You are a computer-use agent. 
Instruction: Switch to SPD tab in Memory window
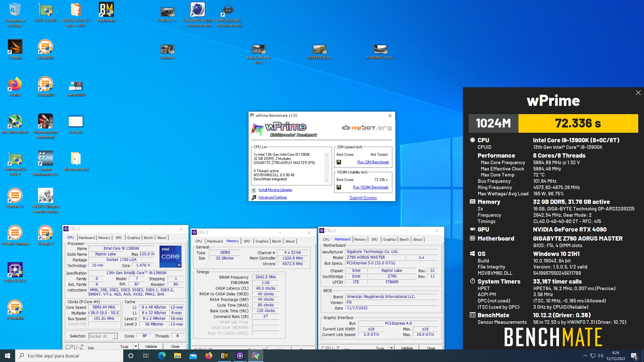247,241
